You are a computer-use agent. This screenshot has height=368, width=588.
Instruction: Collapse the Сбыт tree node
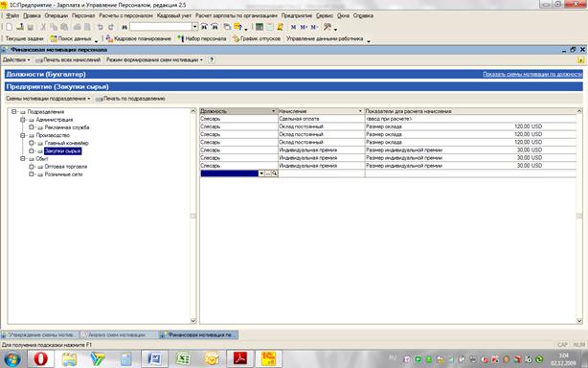coord(23,159)
